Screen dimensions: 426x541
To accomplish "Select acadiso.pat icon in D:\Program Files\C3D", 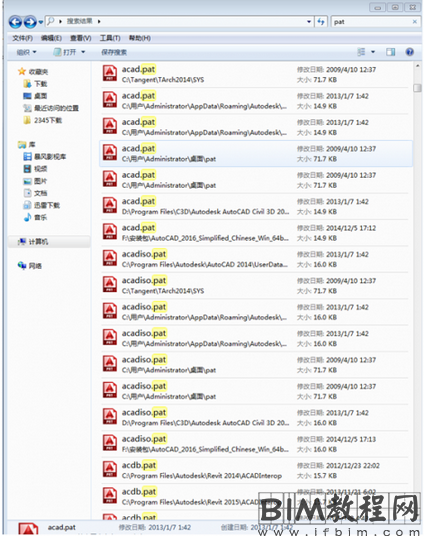I will pyautogui.click(x=110, y=417).
